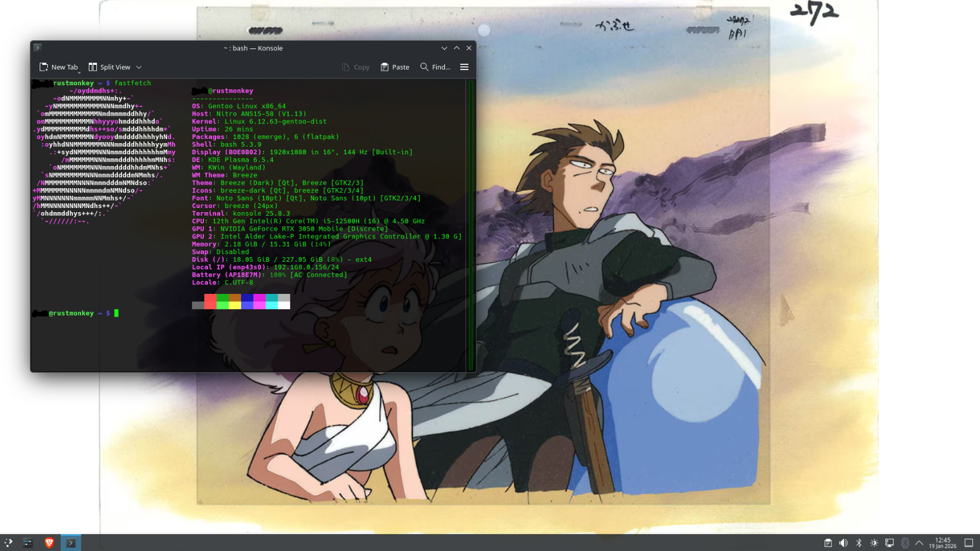Minimize the Konsole window

click(444, 48)
